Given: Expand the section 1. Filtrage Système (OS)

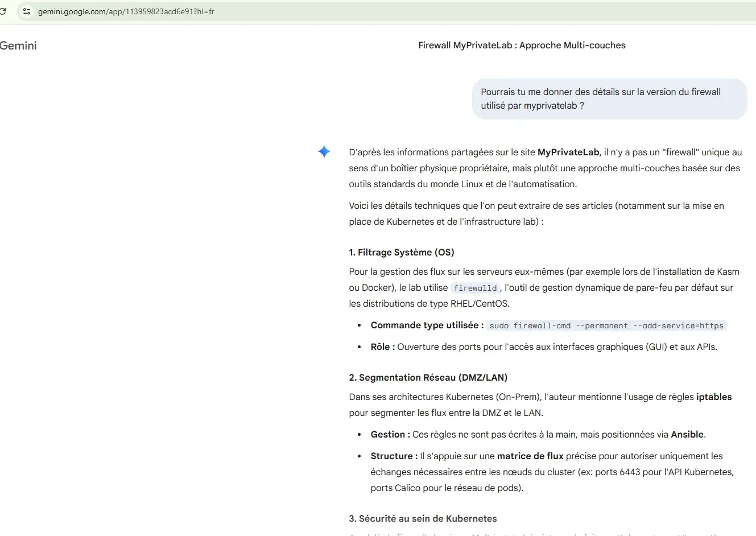Looking at the screenshot, I should click(x=402, y=252).
